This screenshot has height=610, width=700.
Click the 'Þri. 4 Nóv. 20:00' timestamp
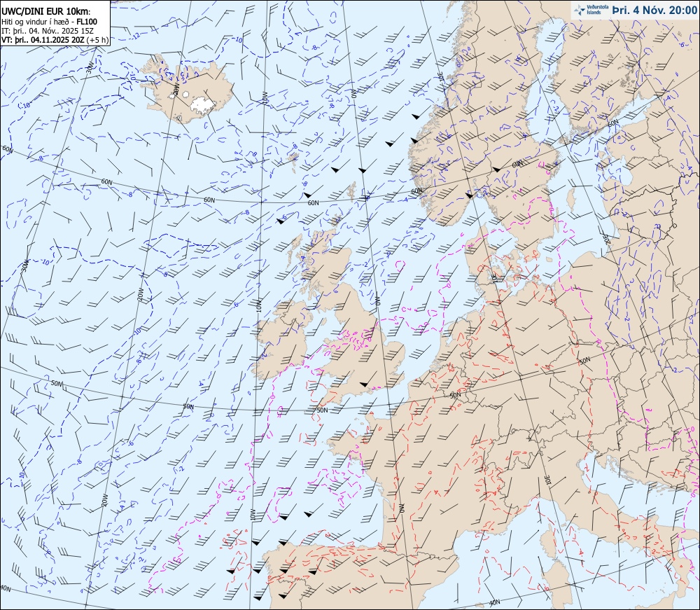click(x=654, y=11)
